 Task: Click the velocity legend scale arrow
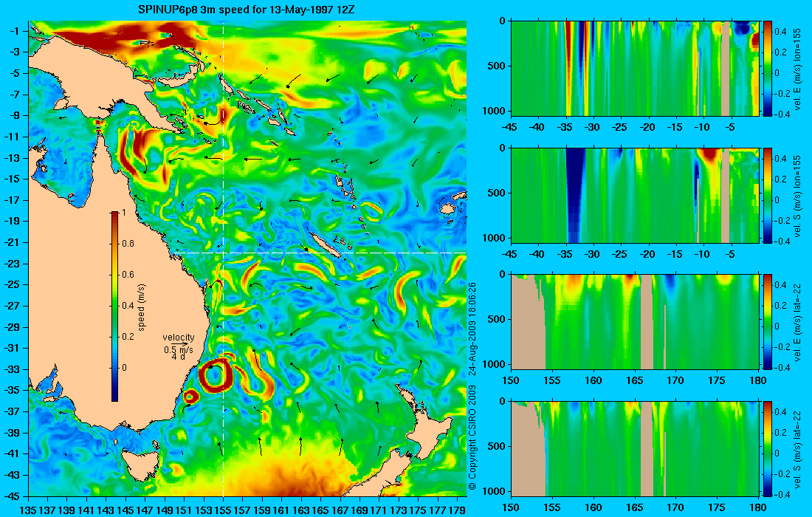click(x=179, y=344)
